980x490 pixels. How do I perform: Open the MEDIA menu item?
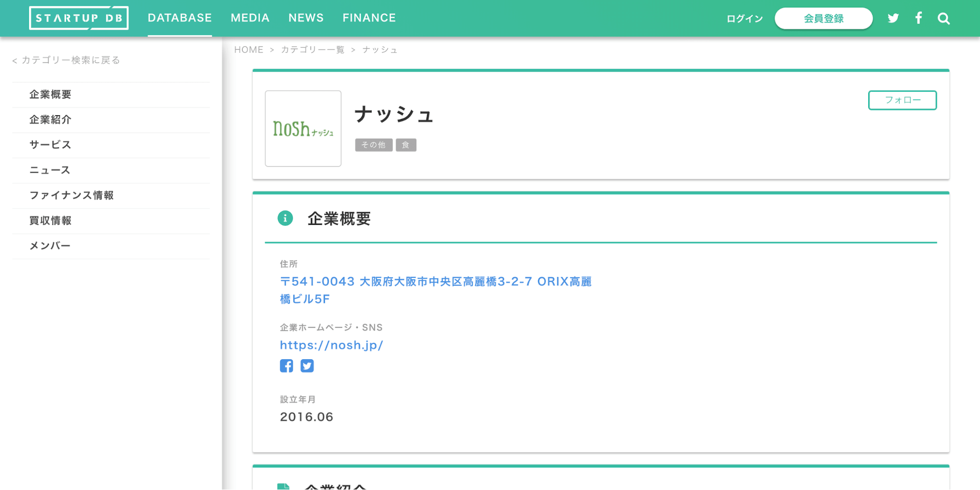point(250,18)
